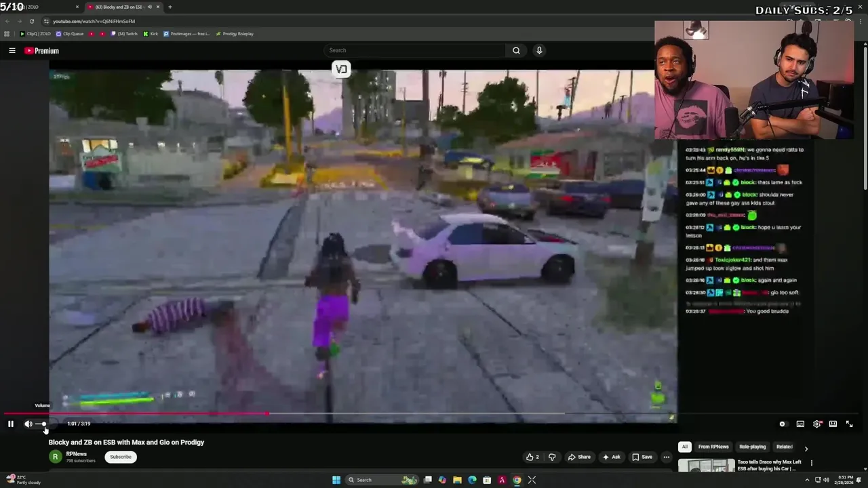Show more filter chips with right arrow

pyautogui.click(x=806, y=448)
